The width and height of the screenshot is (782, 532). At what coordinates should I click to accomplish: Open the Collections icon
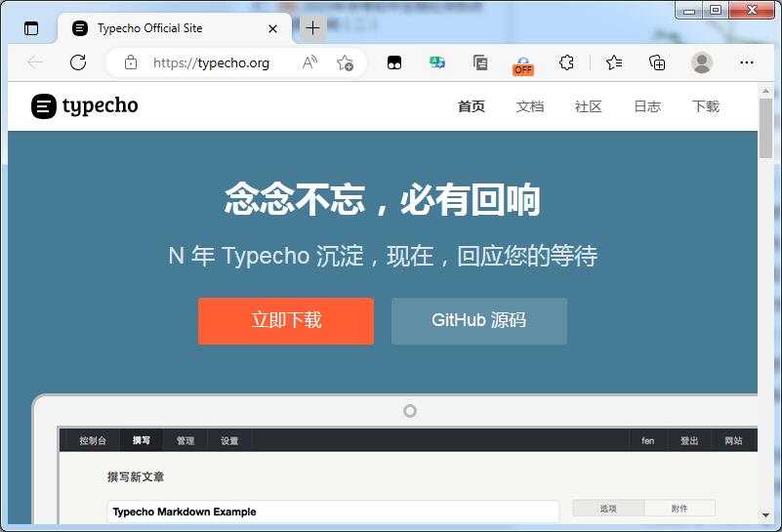pyautogui.click(x=657, y=62)
